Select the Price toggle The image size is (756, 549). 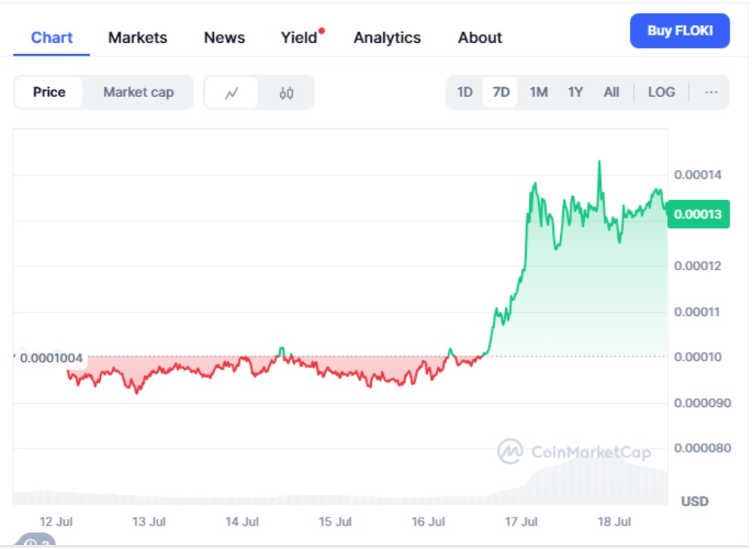pos(49,92)
